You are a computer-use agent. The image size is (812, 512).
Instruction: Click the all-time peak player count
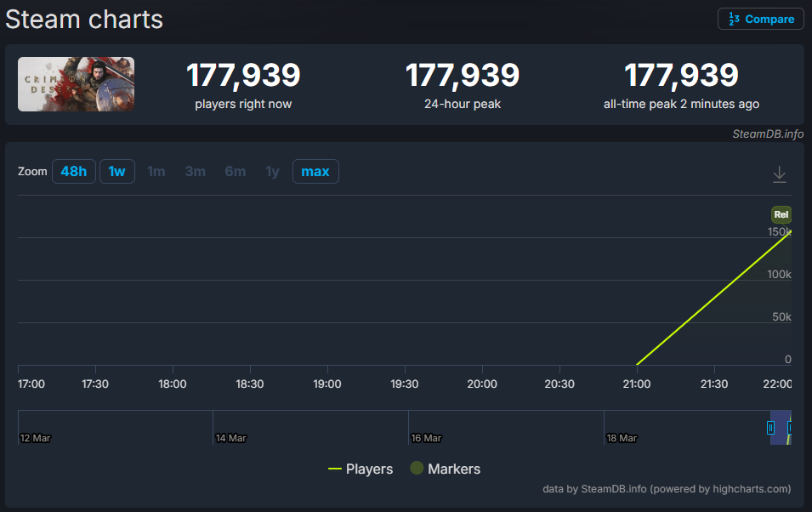tap(681, 76)
